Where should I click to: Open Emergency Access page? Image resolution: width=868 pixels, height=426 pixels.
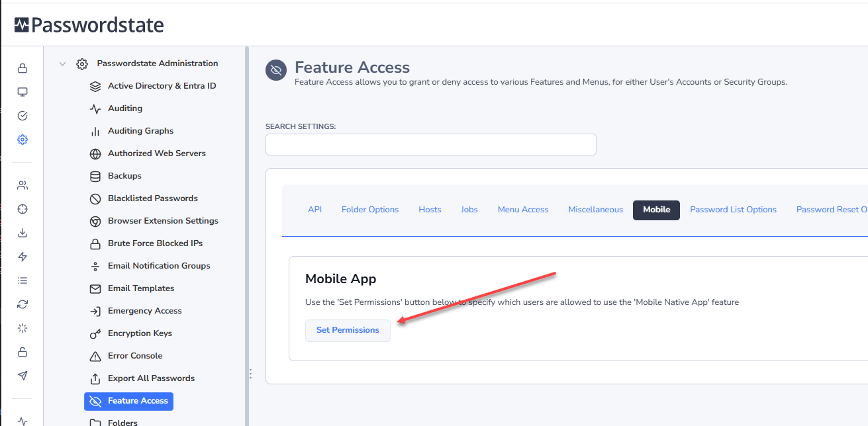click(145, 311)
